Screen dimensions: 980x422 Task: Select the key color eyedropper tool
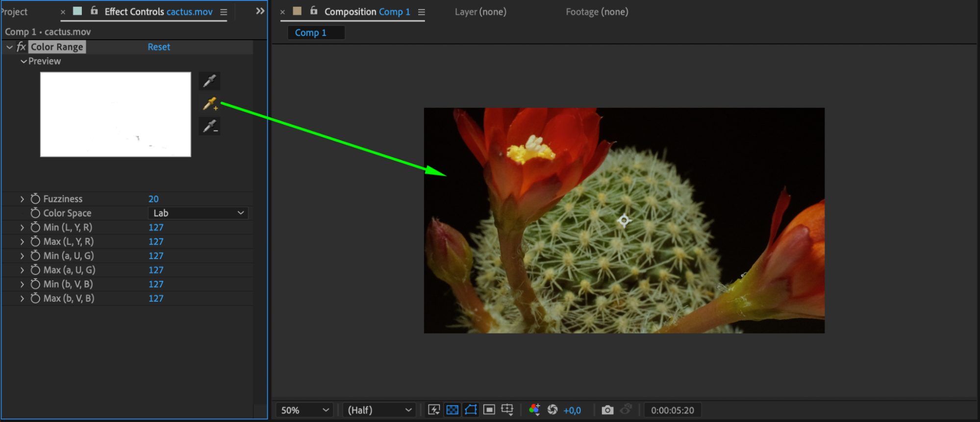coord(209,81)
